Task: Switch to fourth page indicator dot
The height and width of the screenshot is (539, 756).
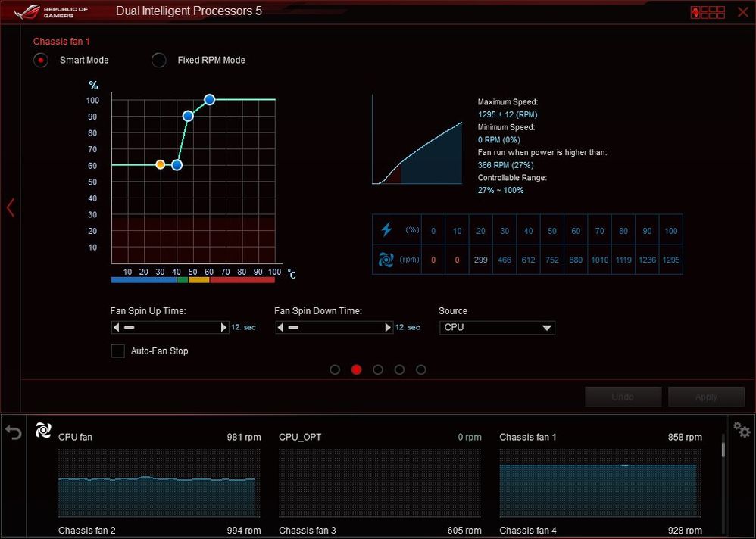Action: click(399, 369)
